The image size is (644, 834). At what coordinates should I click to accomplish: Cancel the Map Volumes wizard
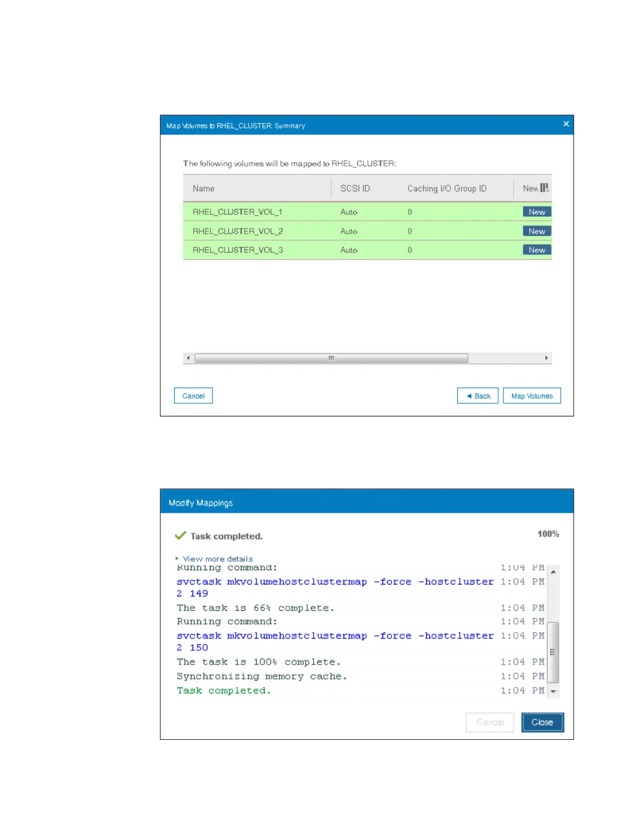(193, 396)
